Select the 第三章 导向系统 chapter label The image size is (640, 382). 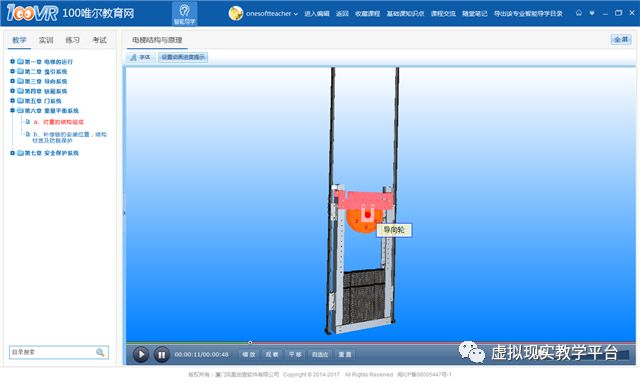[46, 81]
